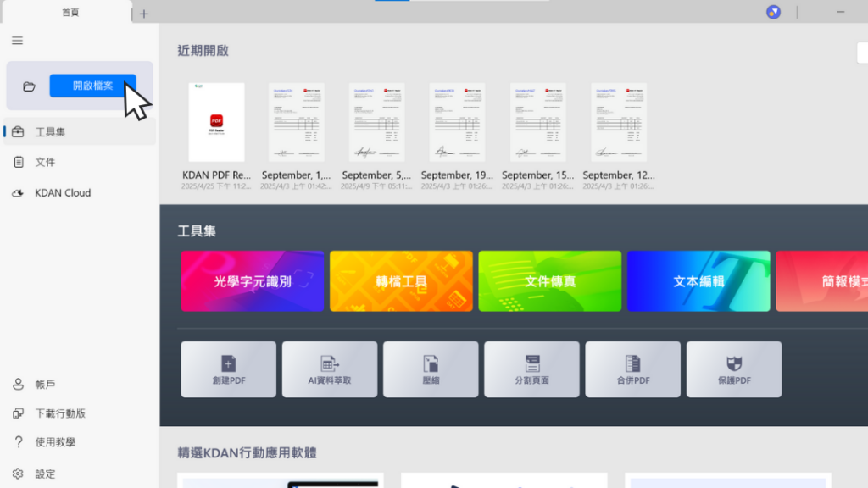Click the 文件 document icon in sidebar
868x488 pixels.
[x=19, y=162]
